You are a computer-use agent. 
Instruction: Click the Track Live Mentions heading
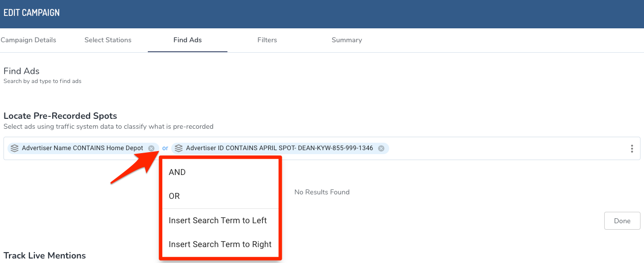(x=45, y=256)
